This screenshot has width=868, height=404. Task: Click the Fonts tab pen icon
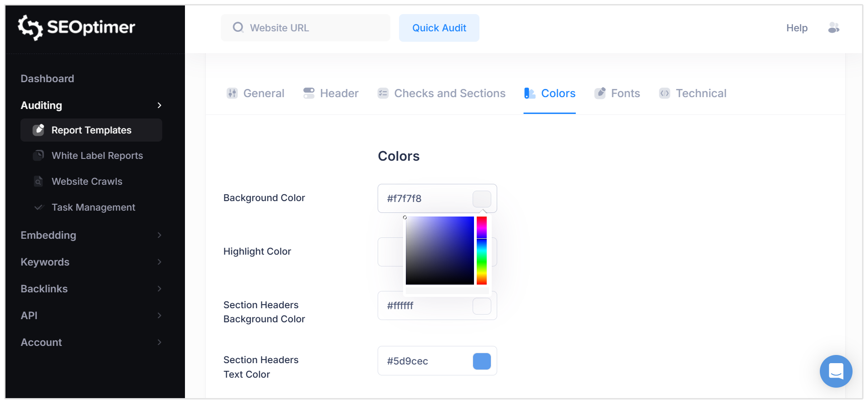[600, 93]
